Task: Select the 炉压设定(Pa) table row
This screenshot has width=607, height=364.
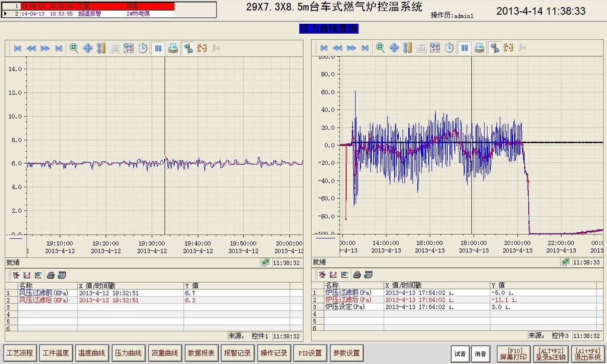Action: click(x=457, y=306)
